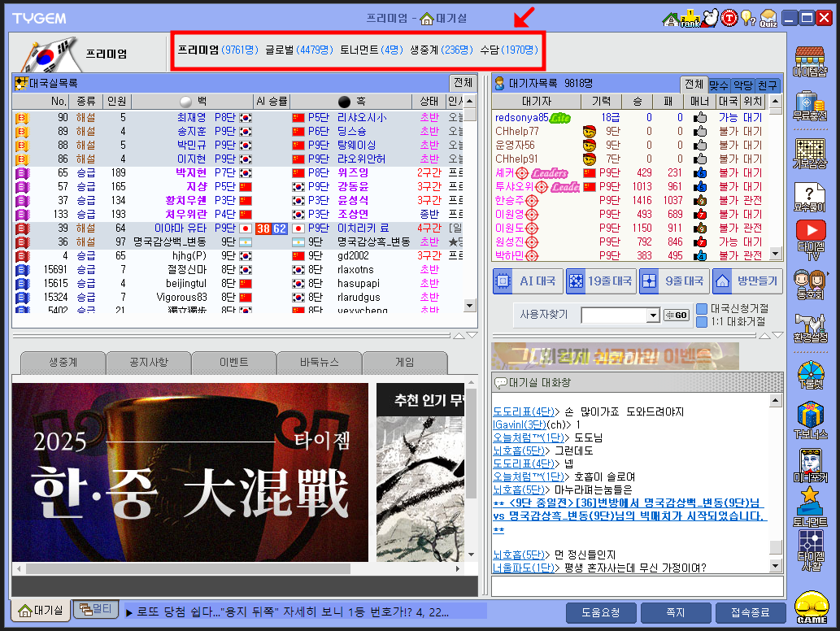Click the blue room icon for game No. 15691

22,269
